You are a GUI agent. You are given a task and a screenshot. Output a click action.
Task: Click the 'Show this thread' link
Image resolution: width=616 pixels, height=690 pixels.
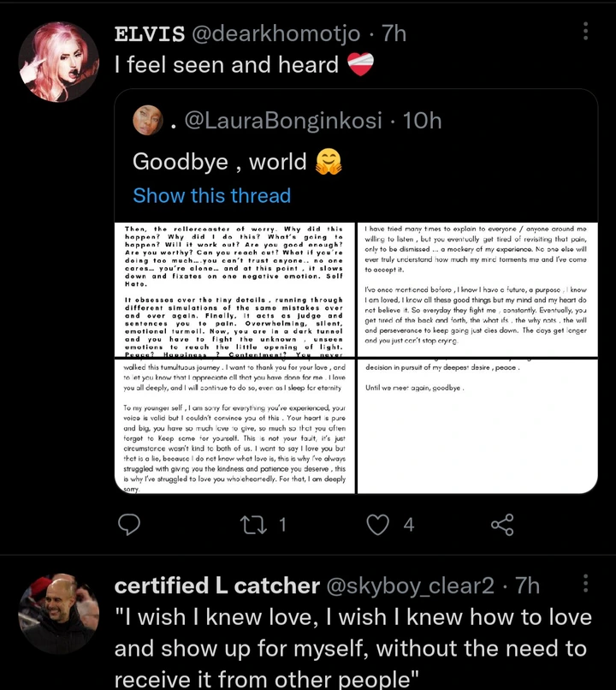(x=211, y=195)
